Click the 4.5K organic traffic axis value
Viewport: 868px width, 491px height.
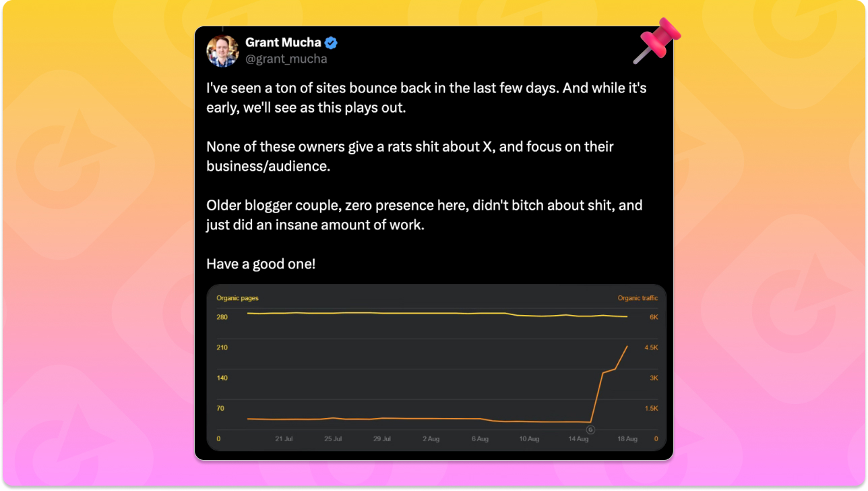[651, 347]
